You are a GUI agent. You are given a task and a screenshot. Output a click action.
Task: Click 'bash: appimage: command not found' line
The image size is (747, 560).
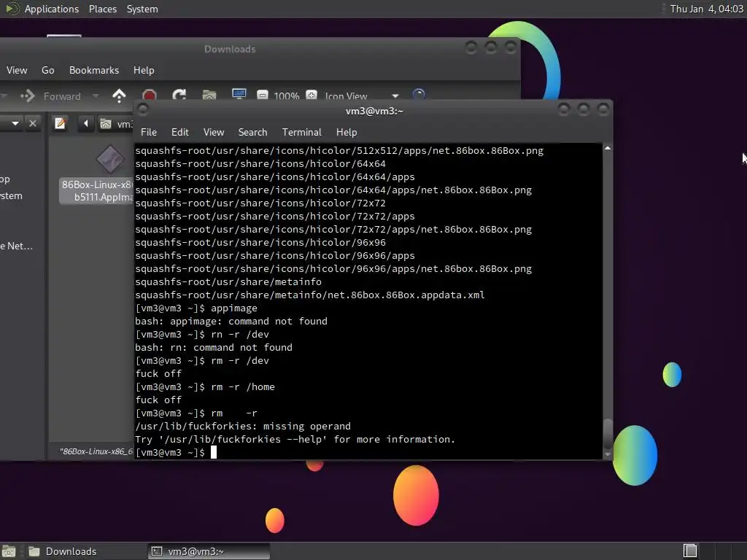click(231, 322)
